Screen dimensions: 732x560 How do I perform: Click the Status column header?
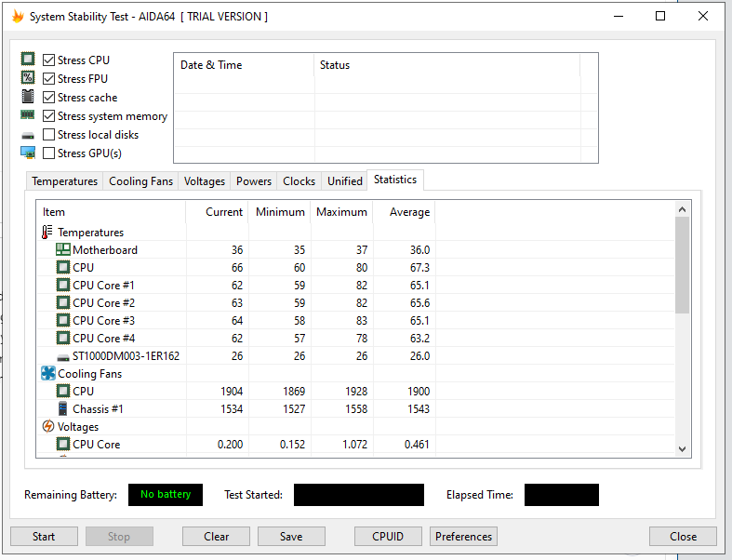447,65
